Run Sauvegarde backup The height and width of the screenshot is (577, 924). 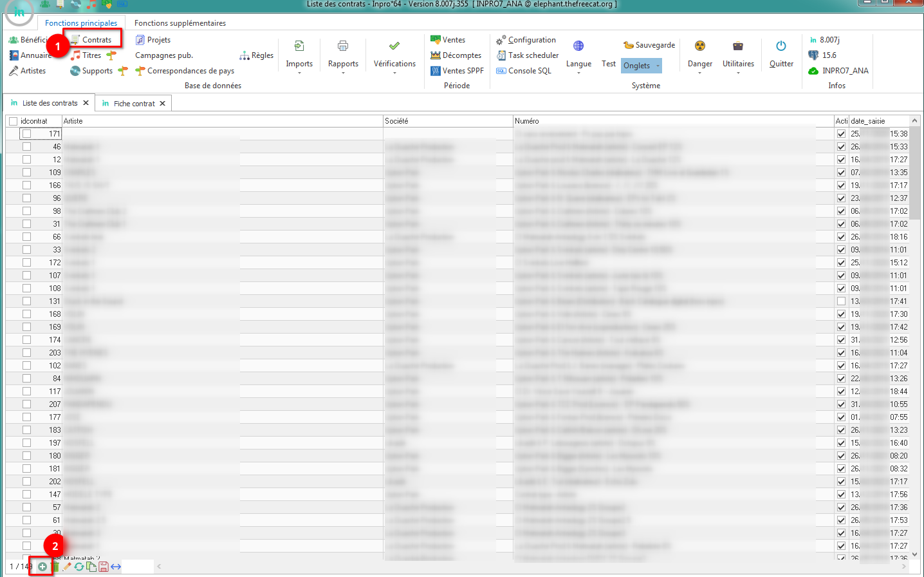coord(649,45)
